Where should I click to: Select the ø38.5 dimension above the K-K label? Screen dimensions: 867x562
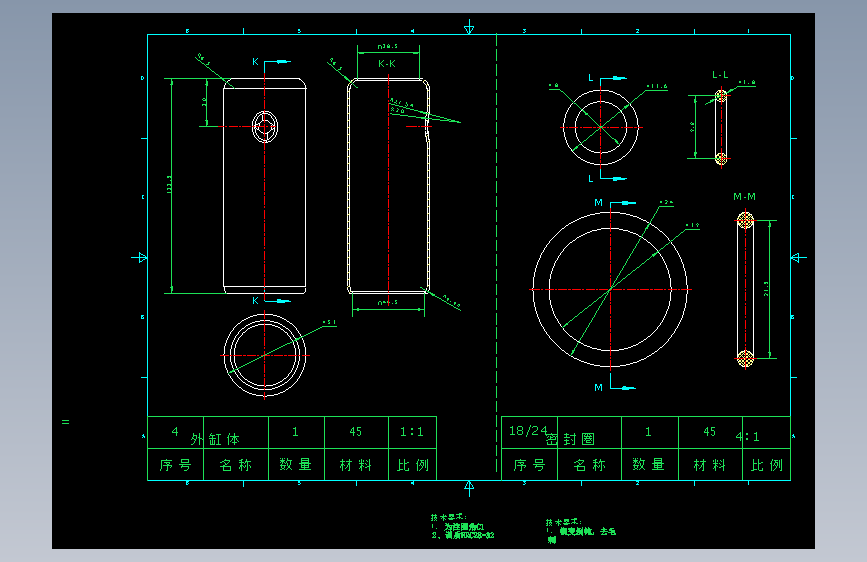(x=388, y=46)
